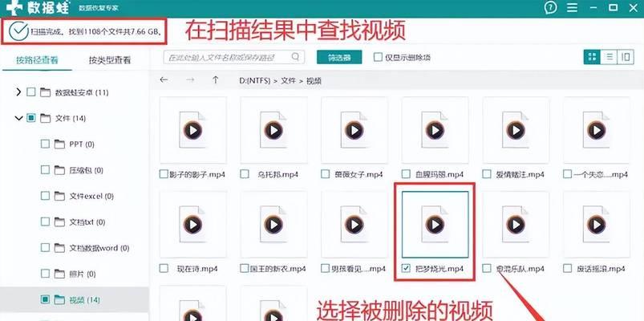
Task: Click the 鬼混乐队.mp4 video file icon
Action: tap(516, 225)
